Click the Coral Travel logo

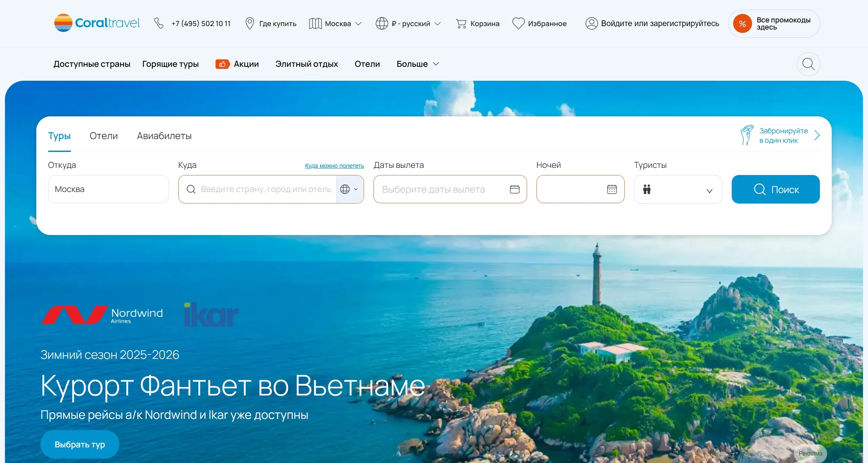[x=97, y=23]
